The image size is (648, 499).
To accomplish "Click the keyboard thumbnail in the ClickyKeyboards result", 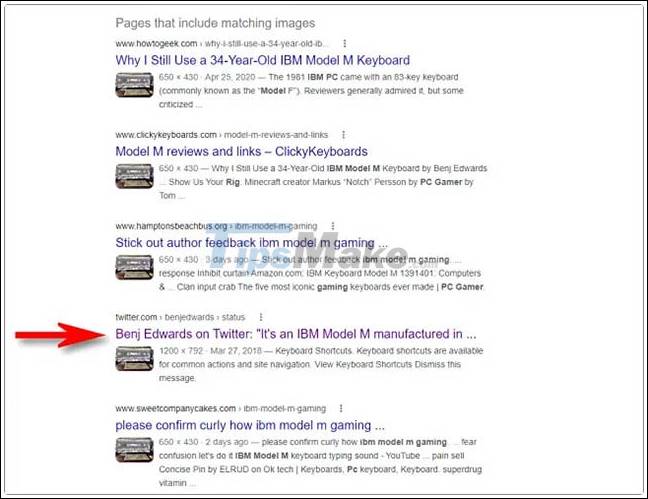I will 134,176.
